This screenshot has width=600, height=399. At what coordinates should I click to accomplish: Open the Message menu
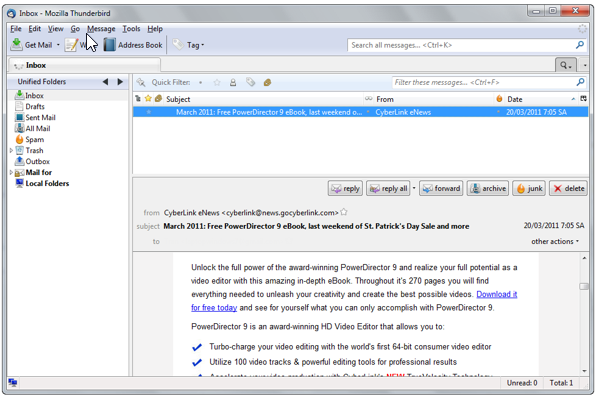(x=101, y=29)
